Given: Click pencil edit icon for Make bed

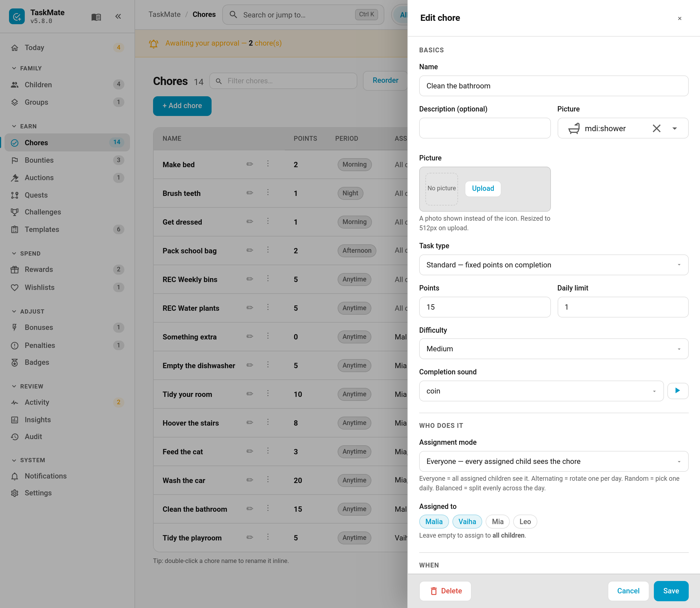Looking at the screenshot, I should click(x=250, y=164).
